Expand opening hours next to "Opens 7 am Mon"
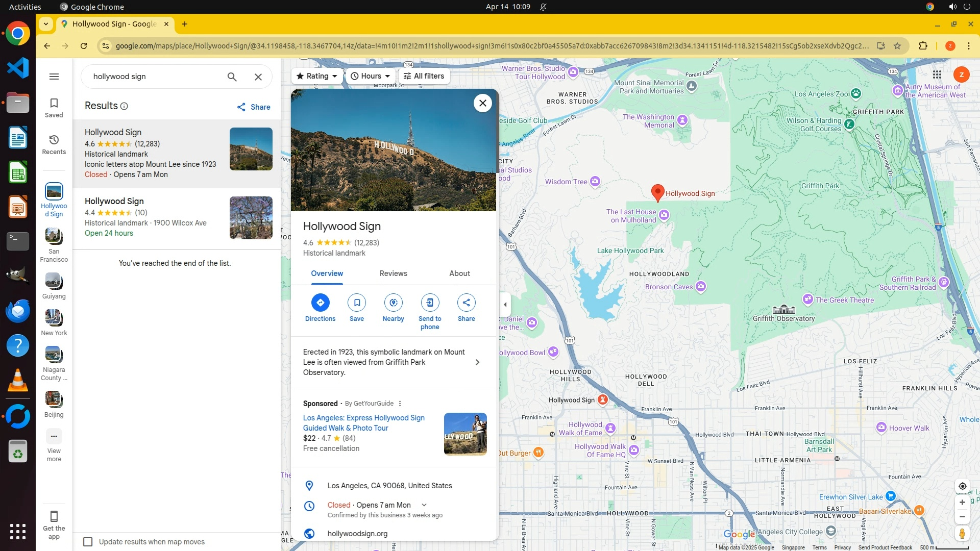This screenshot has width=980, height=551. (x=424, y=505)
